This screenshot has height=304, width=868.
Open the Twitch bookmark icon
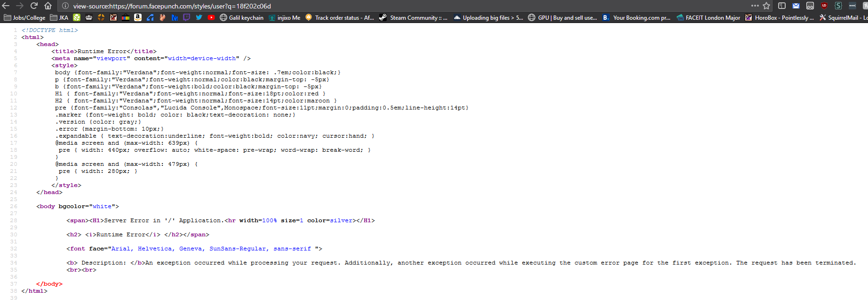pos(187,17)
